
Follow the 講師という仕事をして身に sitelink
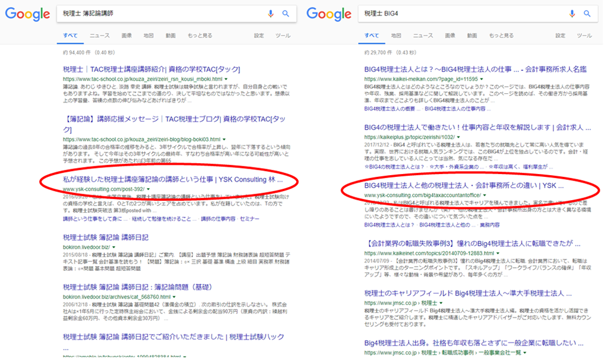tap(95, 219)
